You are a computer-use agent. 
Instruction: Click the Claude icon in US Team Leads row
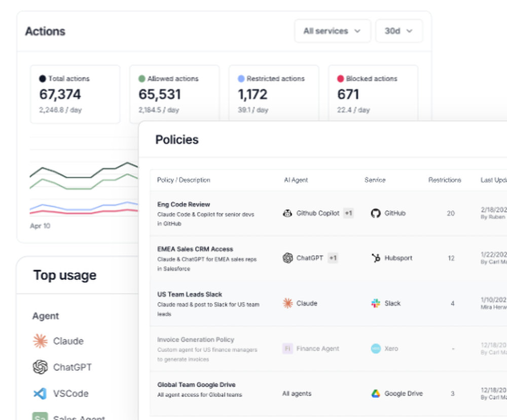pos(287,303)
